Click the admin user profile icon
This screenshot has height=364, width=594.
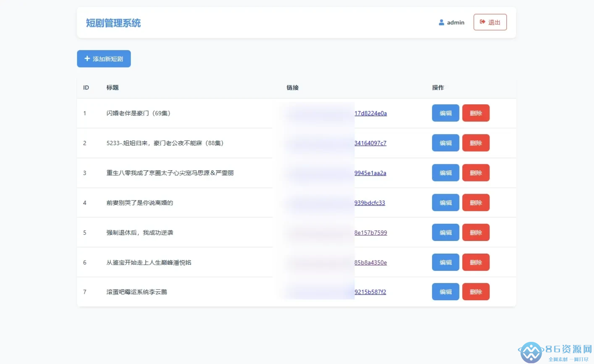pyautogui.click(x=441, y=23)
